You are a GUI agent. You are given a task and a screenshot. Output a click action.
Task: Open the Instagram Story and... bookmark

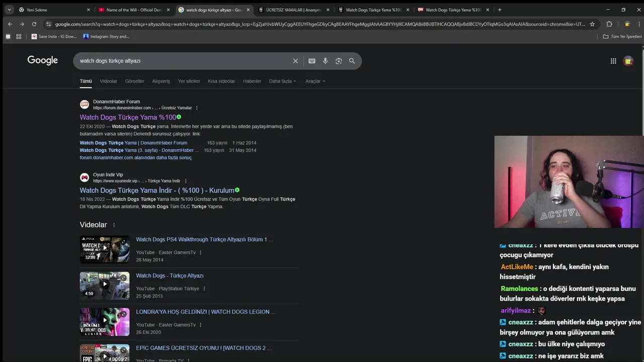[106, 36]
